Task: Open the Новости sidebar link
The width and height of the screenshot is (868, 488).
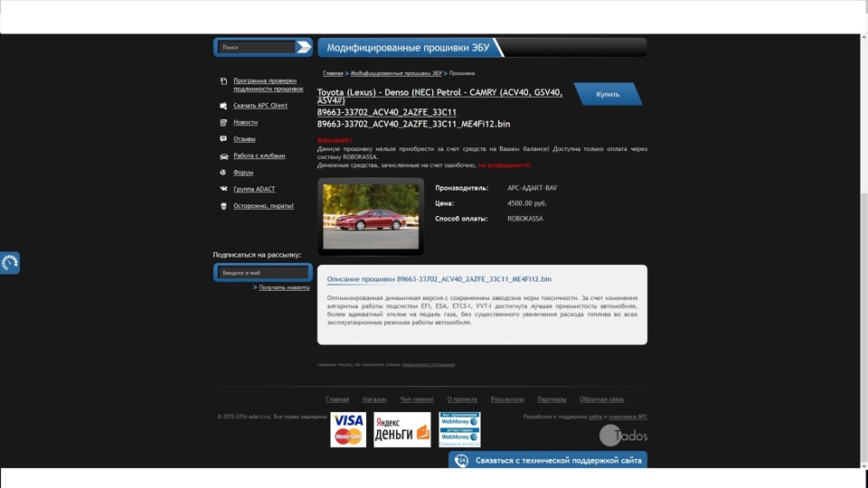Action: pos(245,122)
